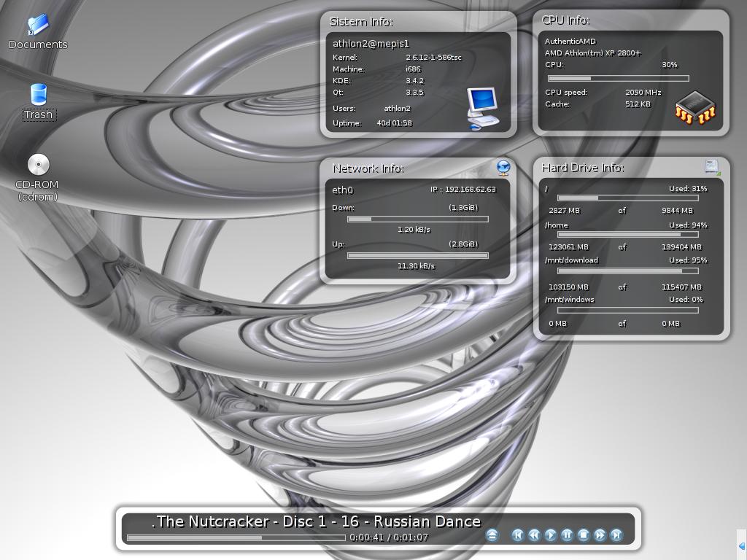Click the 'eth0' interface name
This screenshot has width=747, height=560.
tap(343, 190)
